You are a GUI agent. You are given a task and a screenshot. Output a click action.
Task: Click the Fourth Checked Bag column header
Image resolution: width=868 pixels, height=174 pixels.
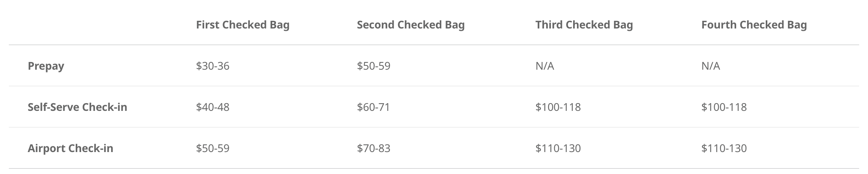tap(754, 25)
